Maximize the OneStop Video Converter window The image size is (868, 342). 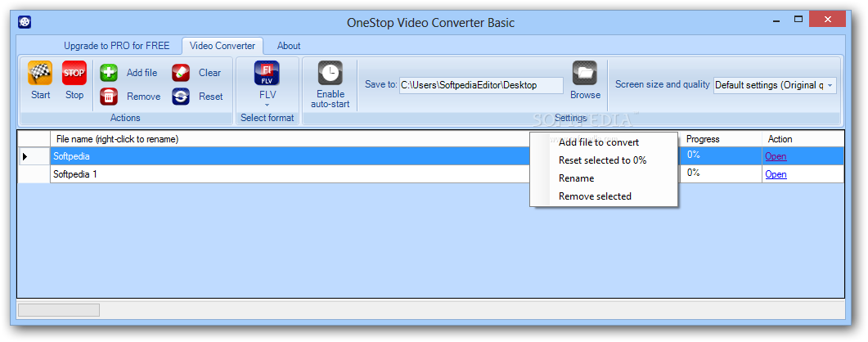798,19
